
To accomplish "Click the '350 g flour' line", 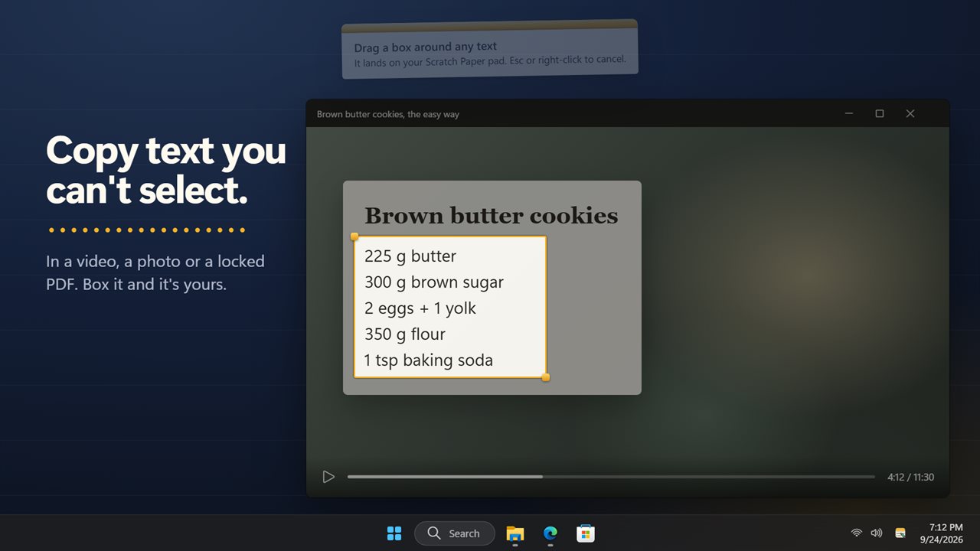I will click(x=405, y=334).
